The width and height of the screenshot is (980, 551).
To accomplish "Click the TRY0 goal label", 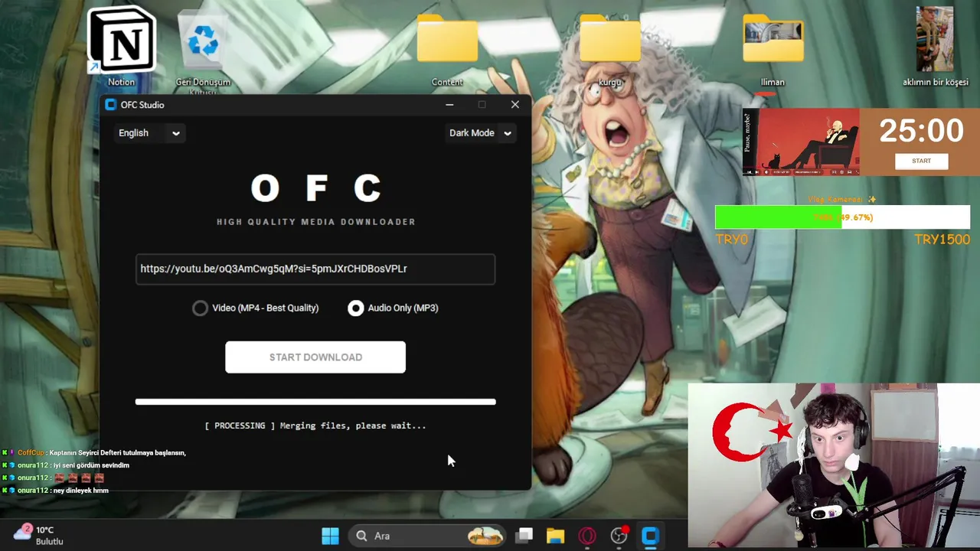I will (x=731, y=240).
